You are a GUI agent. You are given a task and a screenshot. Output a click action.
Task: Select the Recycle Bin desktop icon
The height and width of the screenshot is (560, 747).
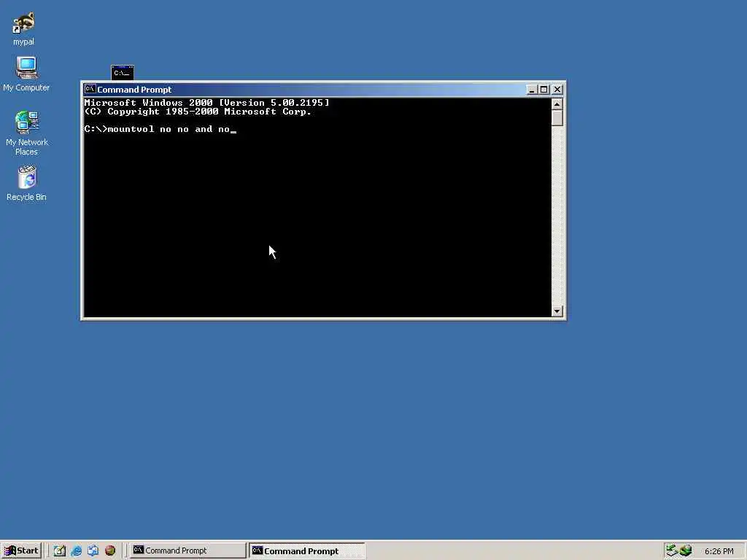[27, 183]
